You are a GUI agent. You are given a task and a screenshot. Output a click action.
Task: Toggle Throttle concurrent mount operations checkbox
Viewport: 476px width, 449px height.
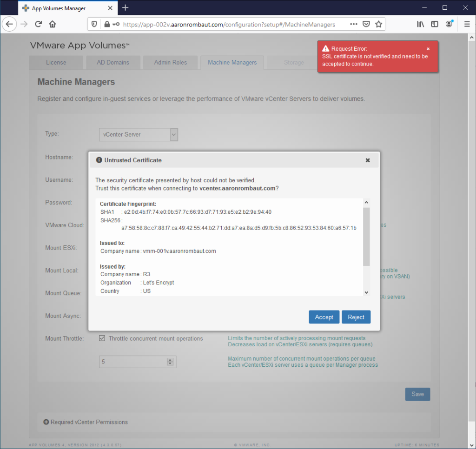pos(102,338)
